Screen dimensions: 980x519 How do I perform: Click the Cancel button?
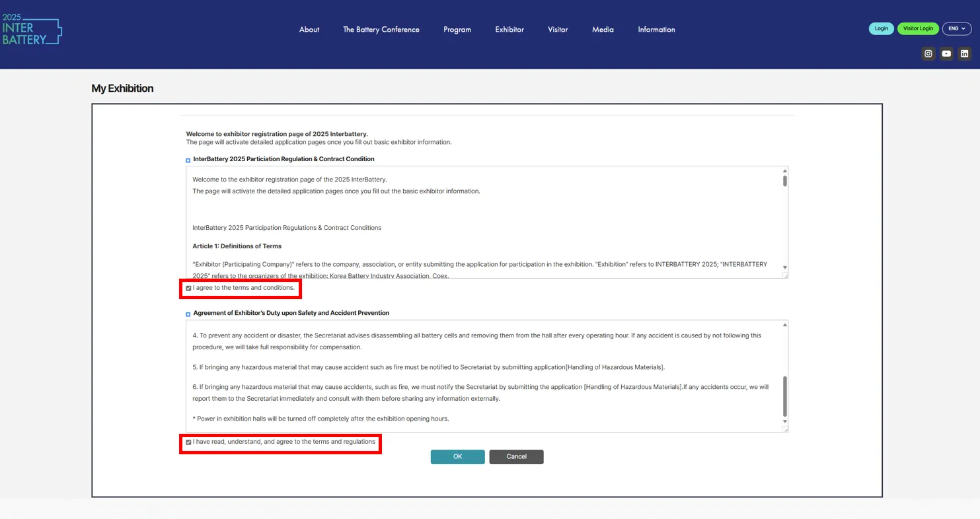tap(516, 457)
